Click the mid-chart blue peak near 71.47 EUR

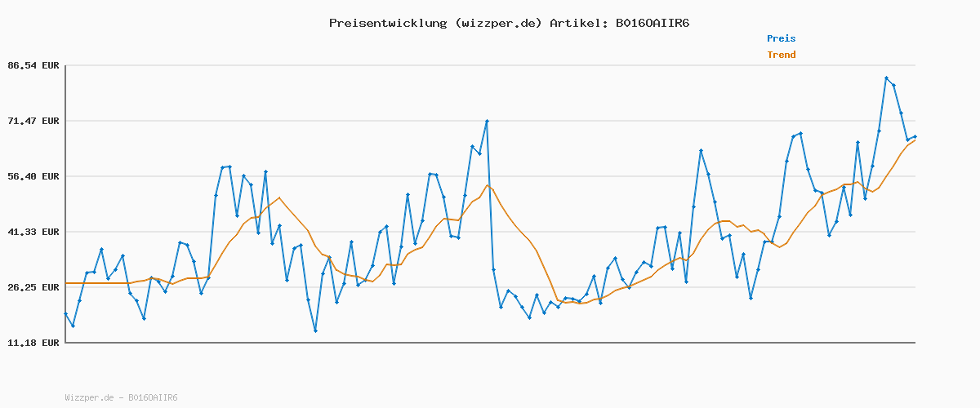487,121
